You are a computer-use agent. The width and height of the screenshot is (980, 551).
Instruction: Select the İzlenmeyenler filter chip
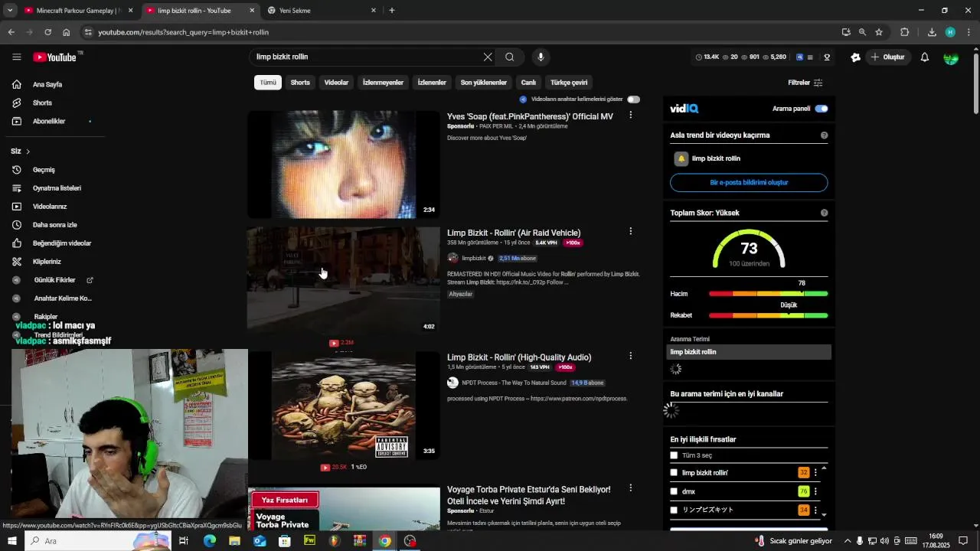(x=383, y=83)
